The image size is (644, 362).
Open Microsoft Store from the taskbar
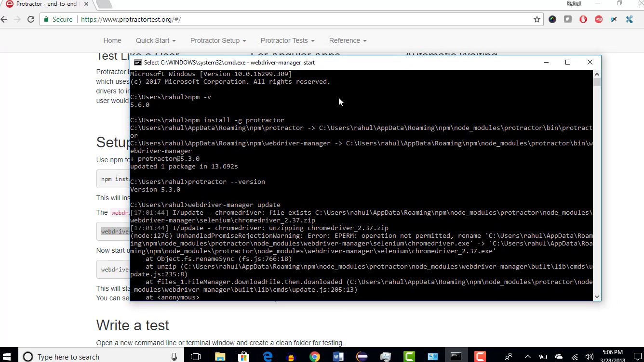coord(244,357)
